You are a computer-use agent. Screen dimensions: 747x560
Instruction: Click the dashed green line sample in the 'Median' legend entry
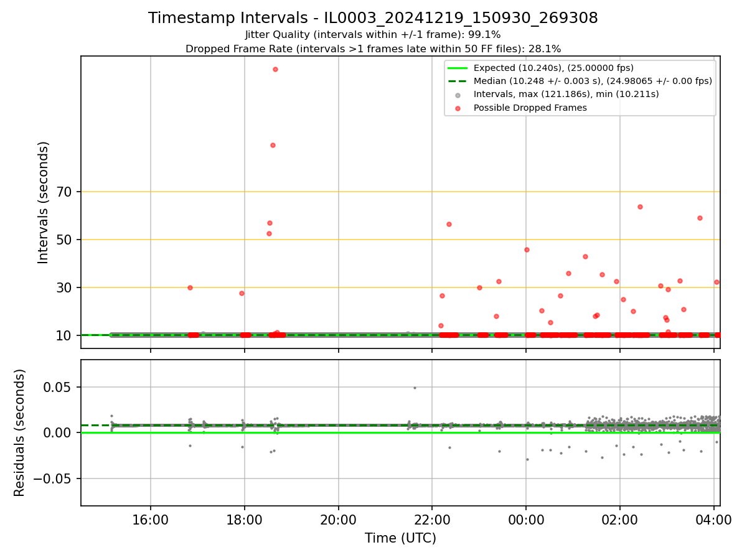(458, 81)
